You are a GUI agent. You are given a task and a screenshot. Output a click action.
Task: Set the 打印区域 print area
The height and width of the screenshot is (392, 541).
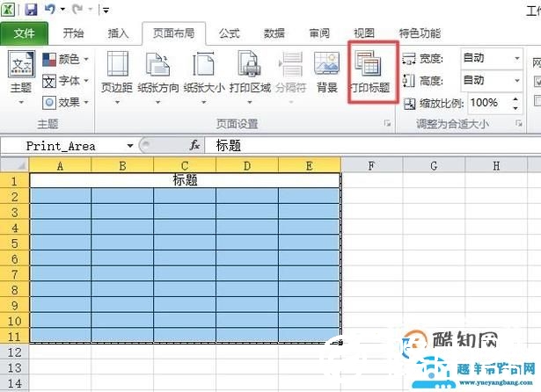pyautogui.click(x=250, y=77)
